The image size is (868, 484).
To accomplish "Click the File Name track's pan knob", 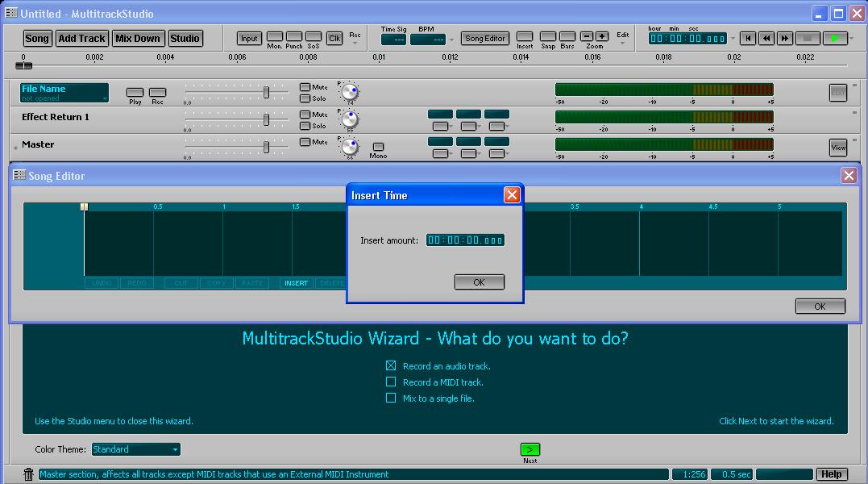I will tap(350, 92).
